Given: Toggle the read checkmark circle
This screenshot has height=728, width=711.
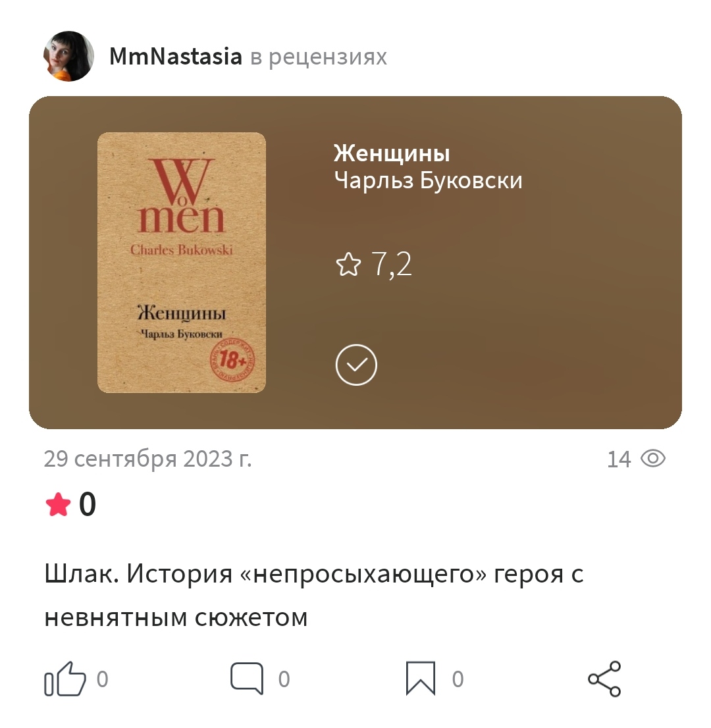Looking at the screenshot, I should [356, 365].
